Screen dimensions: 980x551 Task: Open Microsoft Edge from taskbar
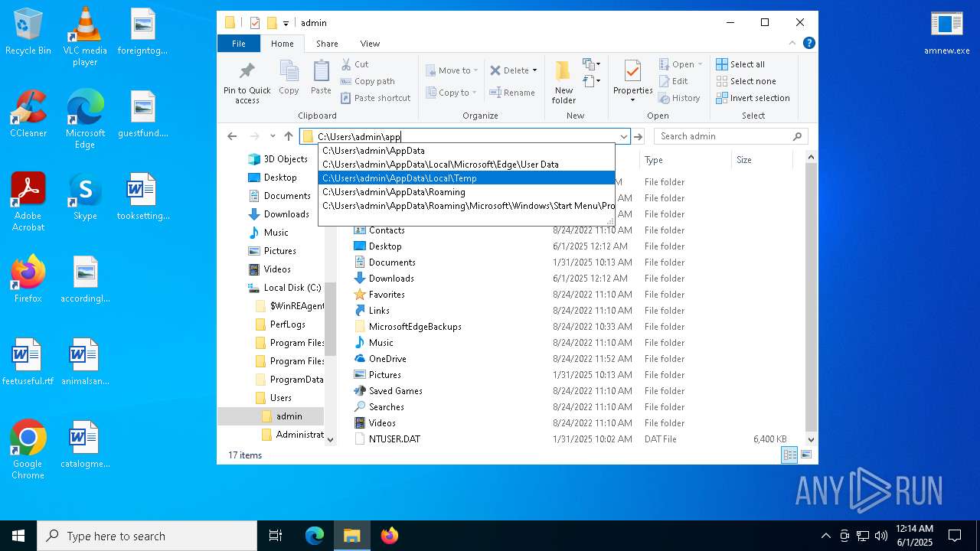point(315,536)
